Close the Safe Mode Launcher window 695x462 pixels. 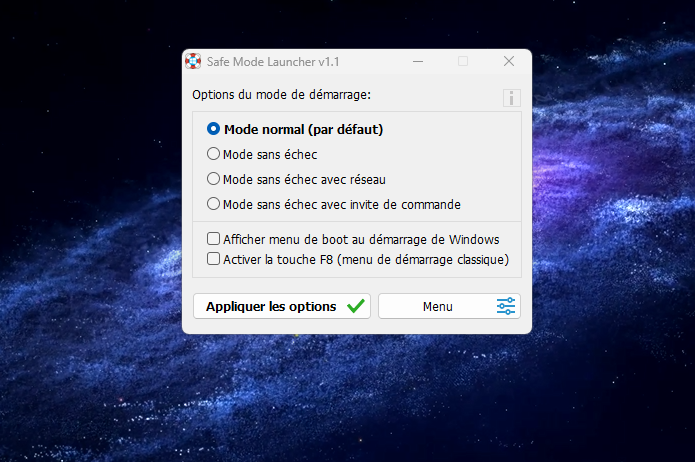[x=509, y=61]
